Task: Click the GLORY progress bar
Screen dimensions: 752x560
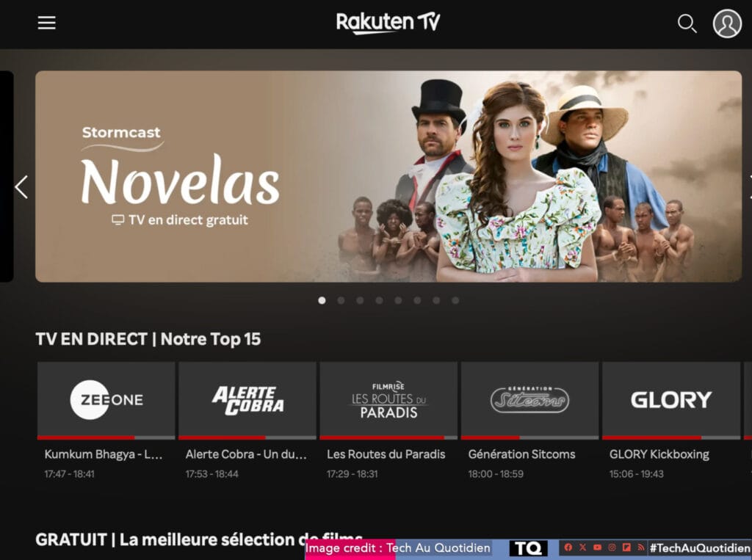Action: pyautogui.click(x=671, y=437)
